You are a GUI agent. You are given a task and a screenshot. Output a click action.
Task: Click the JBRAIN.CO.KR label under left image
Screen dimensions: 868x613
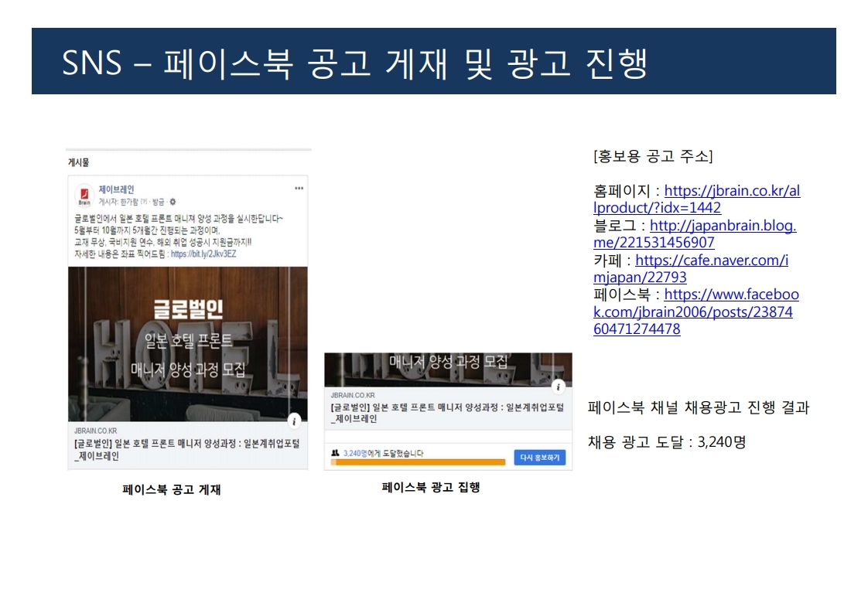95,431
